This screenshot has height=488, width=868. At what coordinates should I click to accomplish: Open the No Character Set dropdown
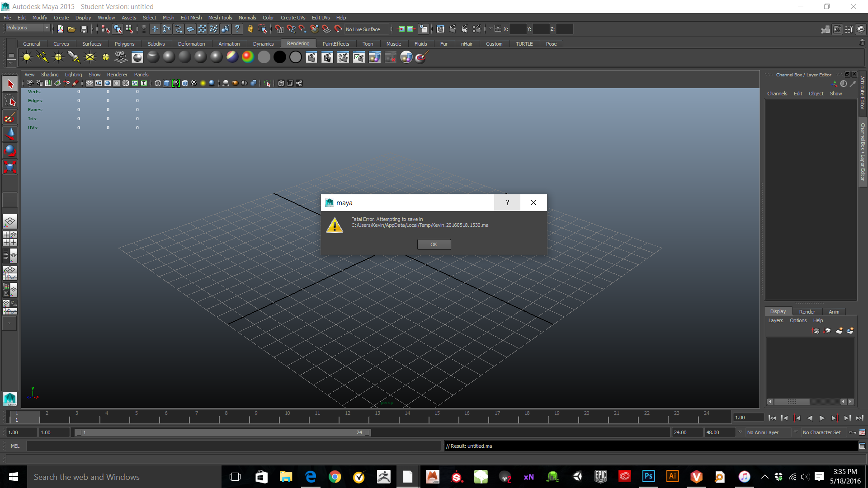point(822,432)
